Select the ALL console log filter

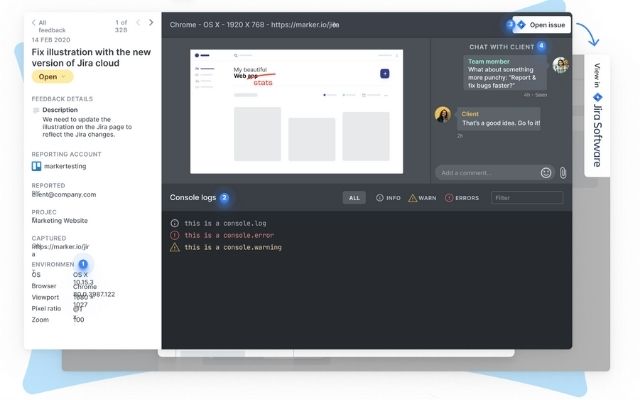(354, 198)
